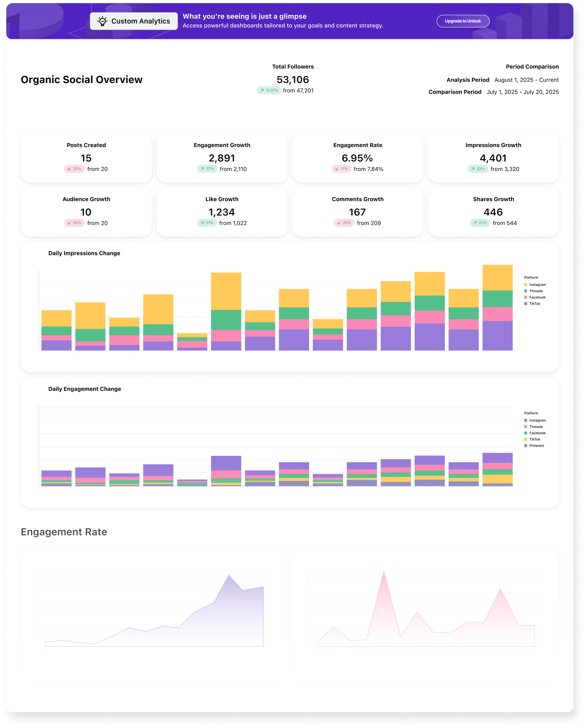The width and height of the screenshot is (586, 728).
Task: Click the down-arrow icon in Audience Growth 50% badge
Action: (x=69, y=223)
